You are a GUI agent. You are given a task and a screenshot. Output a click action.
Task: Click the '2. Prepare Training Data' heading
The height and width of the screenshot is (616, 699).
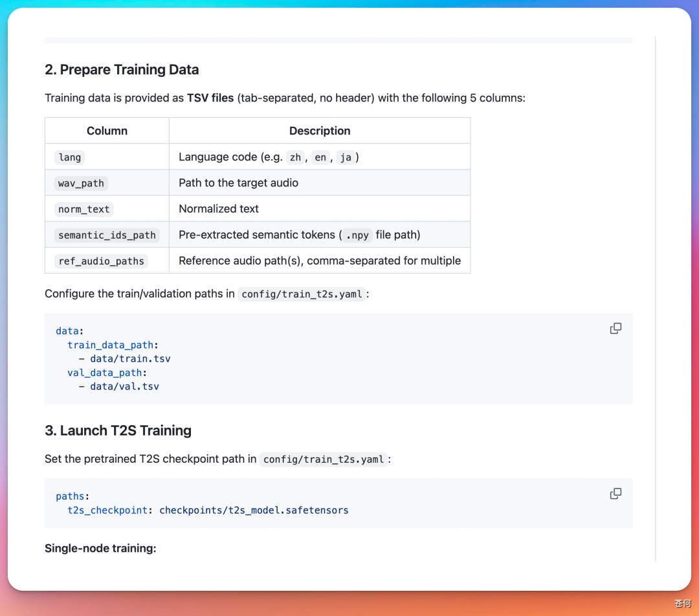(x=122, y=69)
